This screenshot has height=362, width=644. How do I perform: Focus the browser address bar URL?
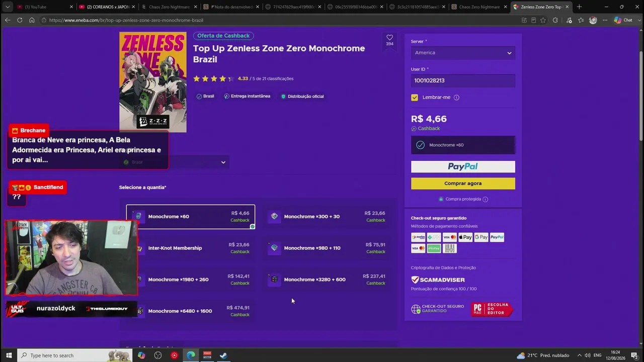[x=126, y=20]
